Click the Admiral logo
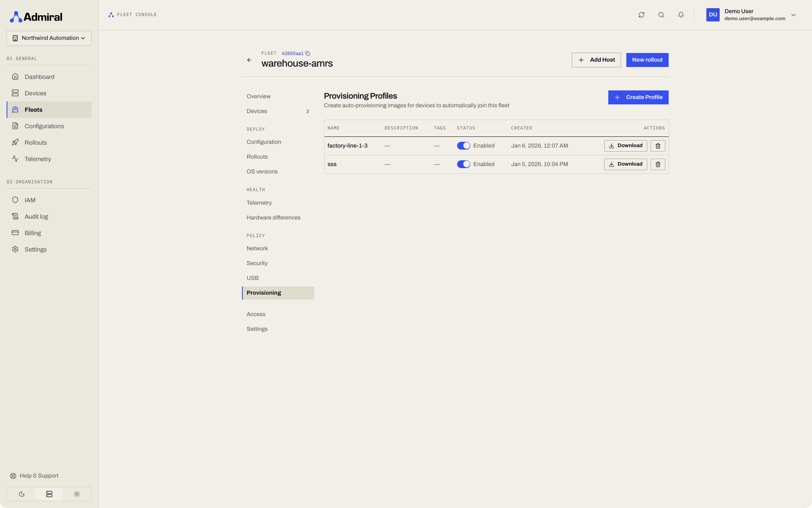The width and height of the screenshot is (812, 508). (x=36, y=17)
